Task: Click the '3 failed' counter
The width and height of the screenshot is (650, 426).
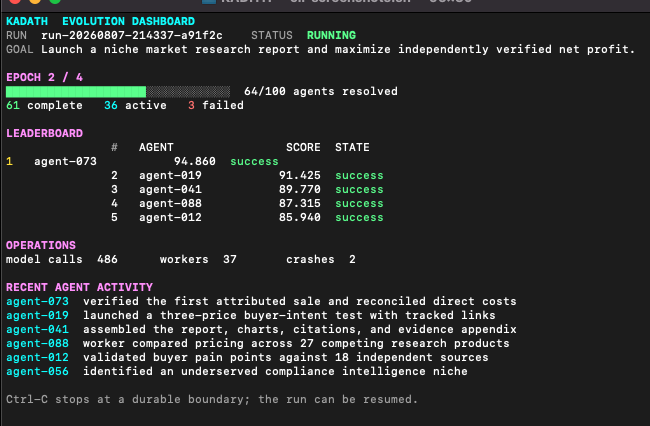Action: [x=216, y=106]
